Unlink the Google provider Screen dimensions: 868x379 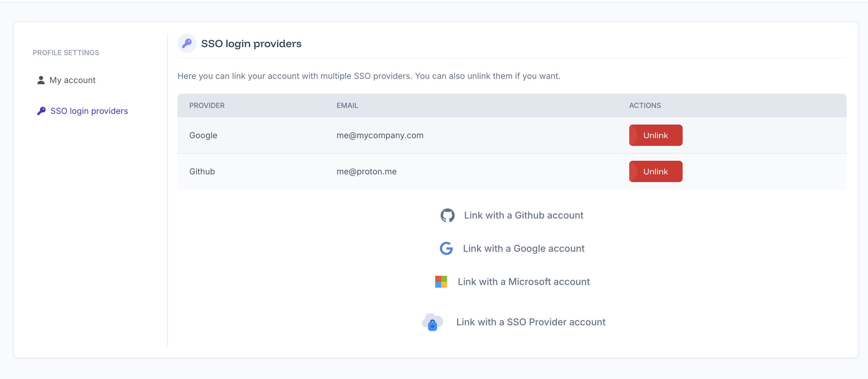click(x=655, y=136)
